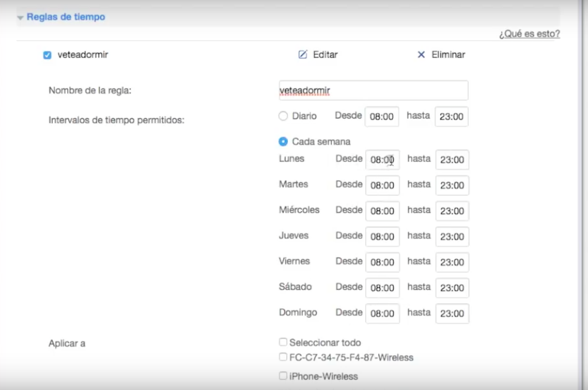Click the Domingo hasta time field
588x390 pixels.
point(452,313)
